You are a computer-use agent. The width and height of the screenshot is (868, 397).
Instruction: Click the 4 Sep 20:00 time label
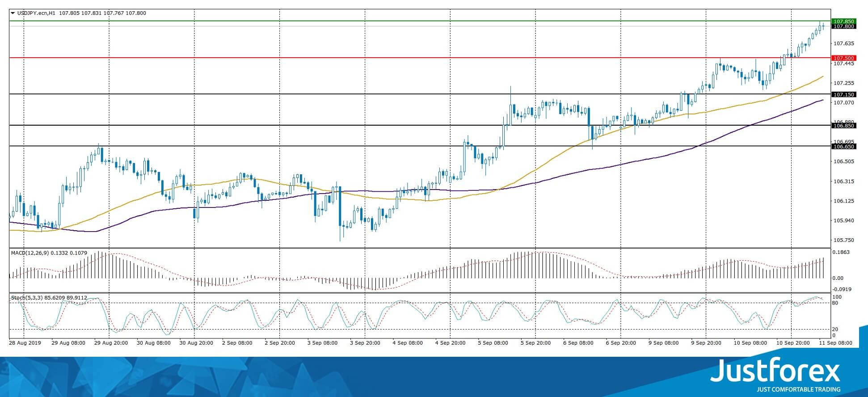point(451,343)
